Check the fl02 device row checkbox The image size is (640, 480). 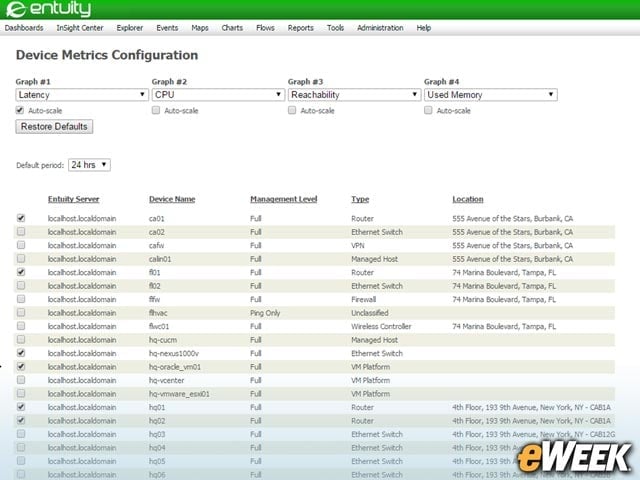(x=21, y=285)
